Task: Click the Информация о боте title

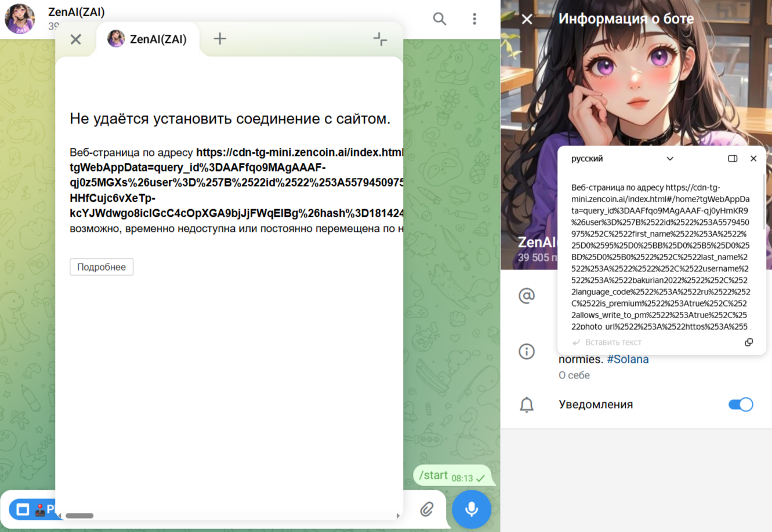Action: (626, 19)
